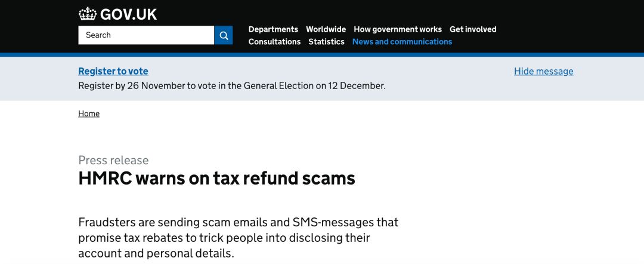Click the Fraudsters summary paragraph
644x264 pixels.
coord(238,238)
